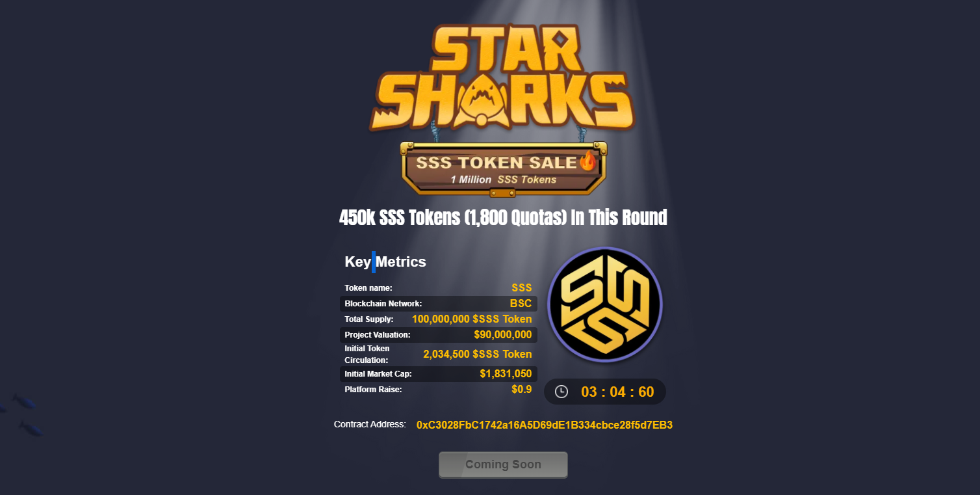Click the Coming Soon button
Viewport: 980px width, 495px height.
[503, 464]
